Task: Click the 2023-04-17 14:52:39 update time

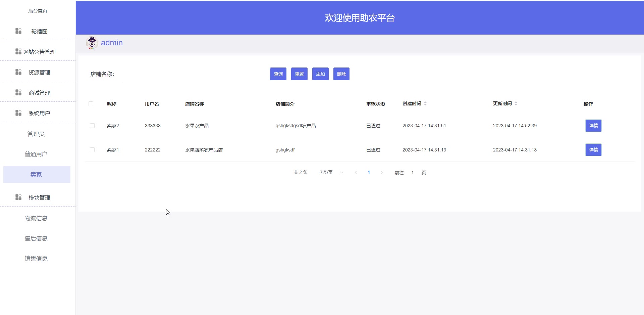Action: coord(515,126)
